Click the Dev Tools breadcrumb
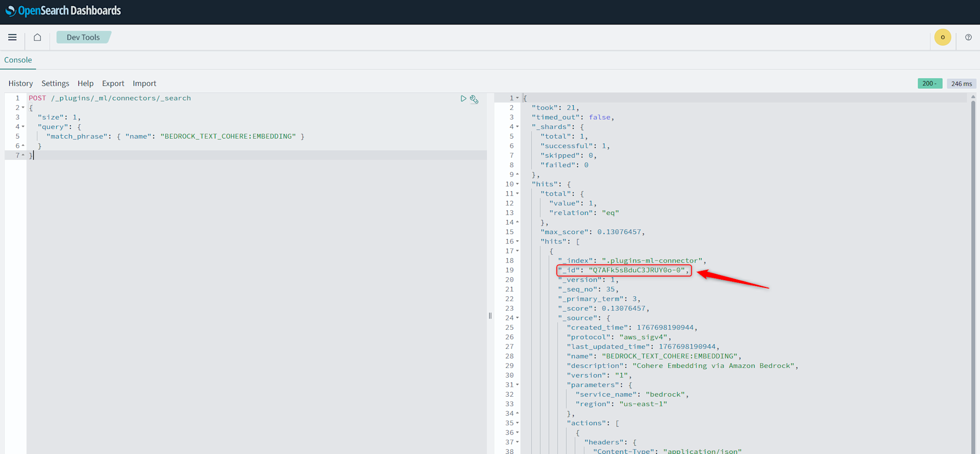 83,37
